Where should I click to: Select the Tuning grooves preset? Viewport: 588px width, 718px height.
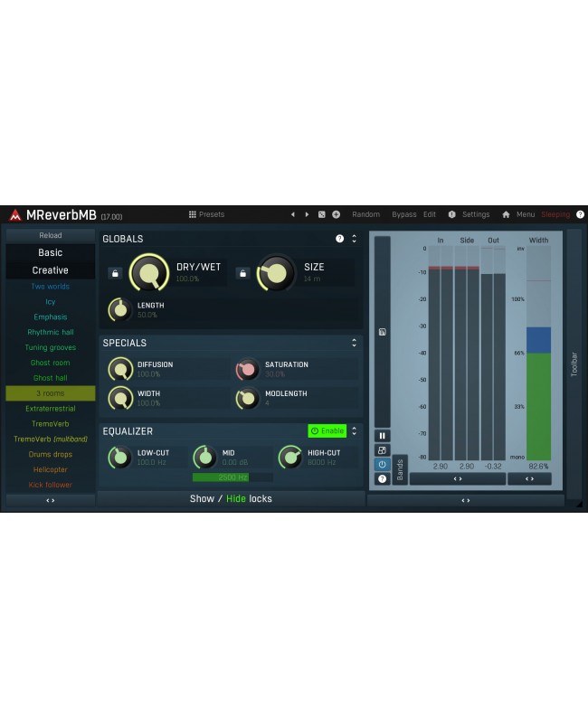point(51,347)
